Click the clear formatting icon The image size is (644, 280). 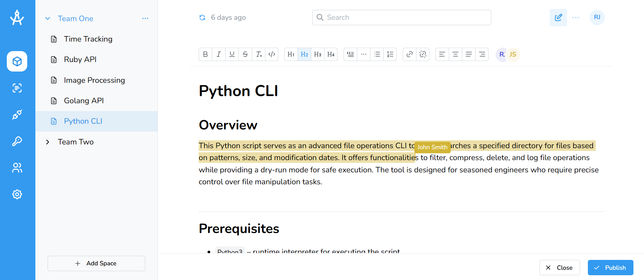click(259, 54)
